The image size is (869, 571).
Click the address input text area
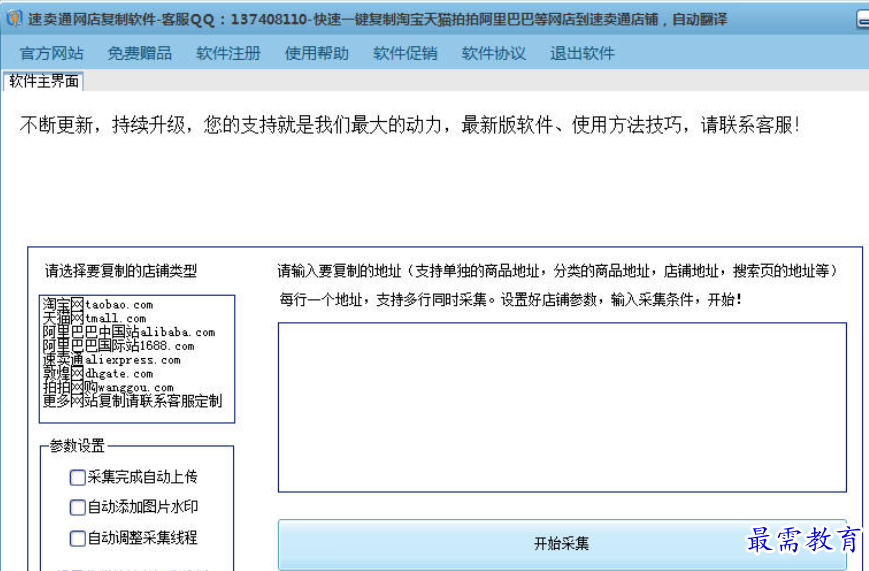(x=562, y=407)
